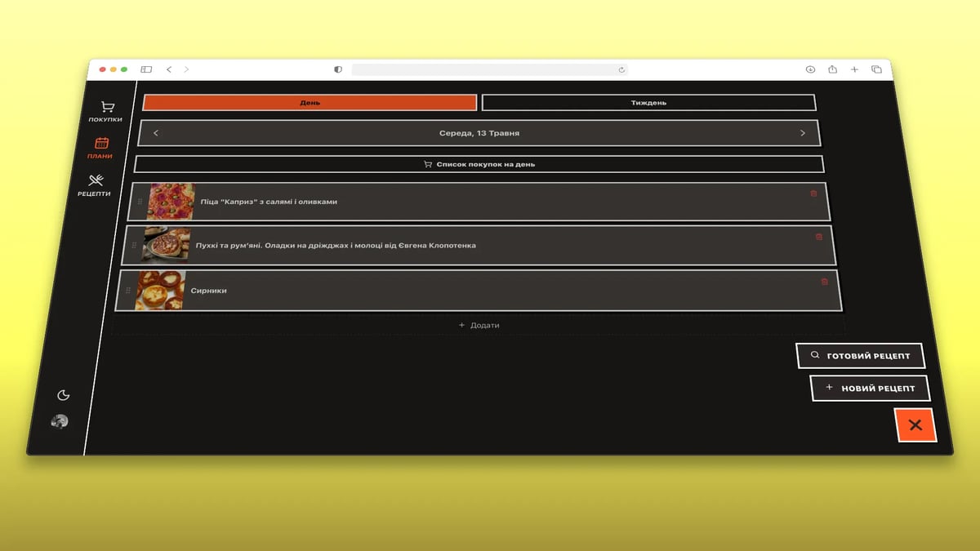
Task: Go to the next day arrow
Action: point(803,133)
